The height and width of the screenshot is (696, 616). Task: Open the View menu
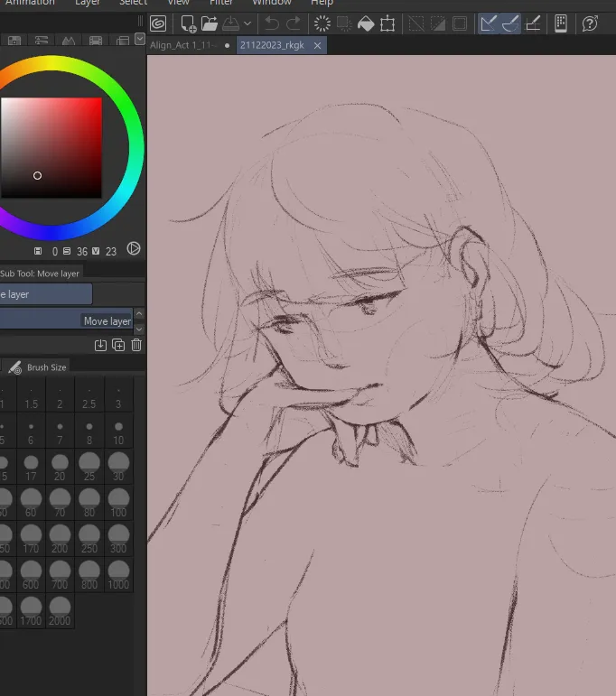click(178, 3)
